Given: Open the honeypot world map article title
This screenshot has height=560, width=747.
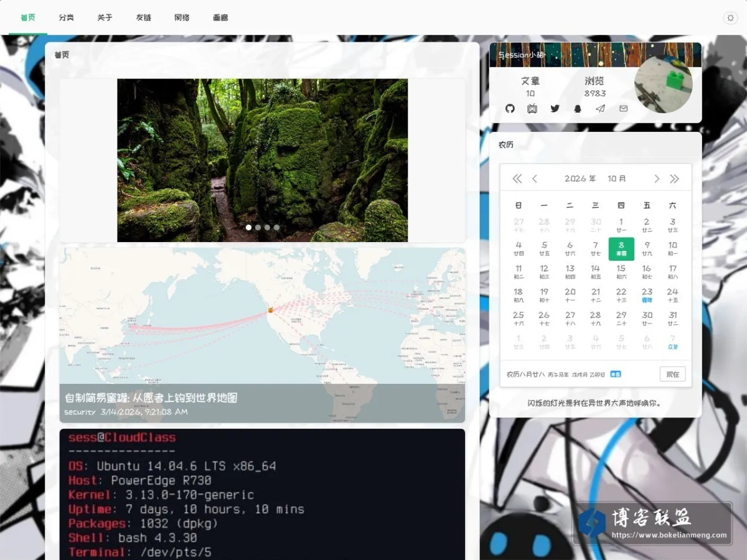Looking at the screenshot, I should click(151, 398).
